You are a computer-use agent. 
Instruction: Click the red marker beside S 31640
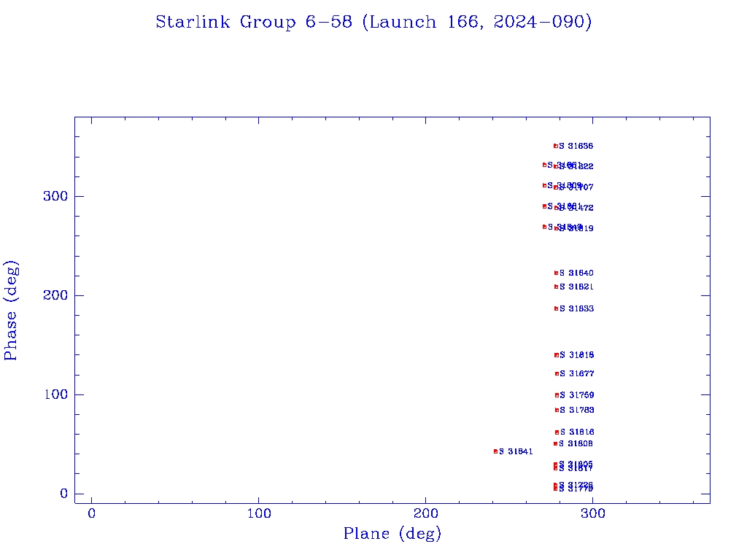coord(556,273)
